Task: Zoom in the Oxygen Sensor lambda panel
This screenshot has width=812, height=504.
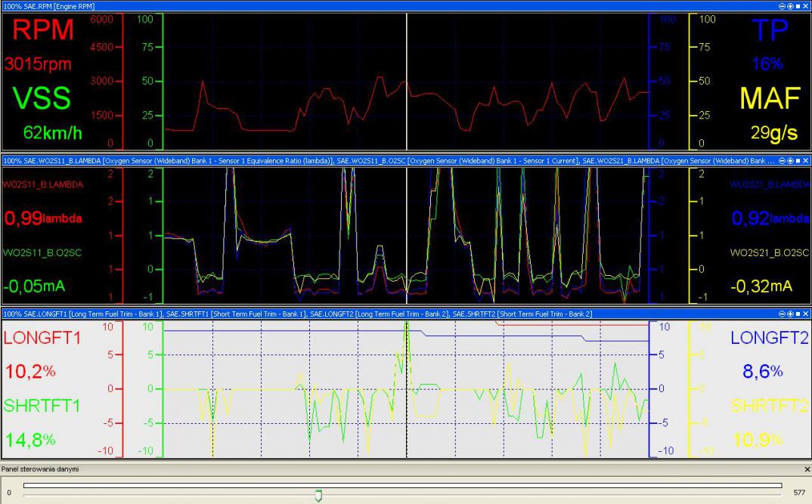Action: tap(790, 161)
